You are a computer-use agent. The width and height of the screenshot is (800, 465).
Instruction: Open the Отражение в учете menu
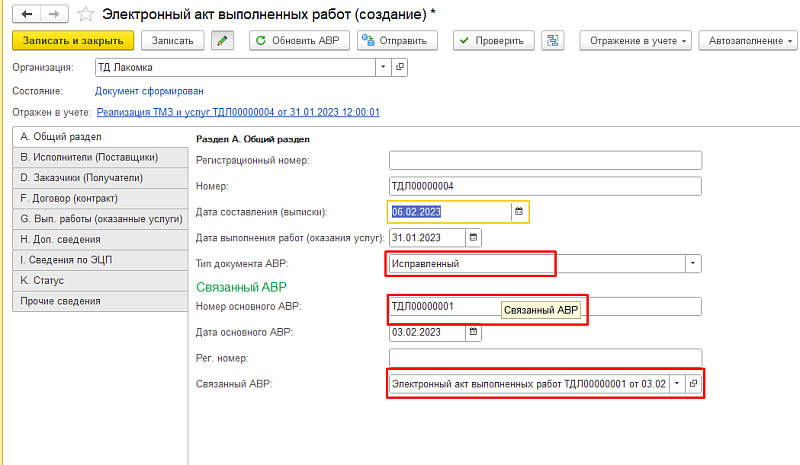pyautogui.click(x=640, y=41)
